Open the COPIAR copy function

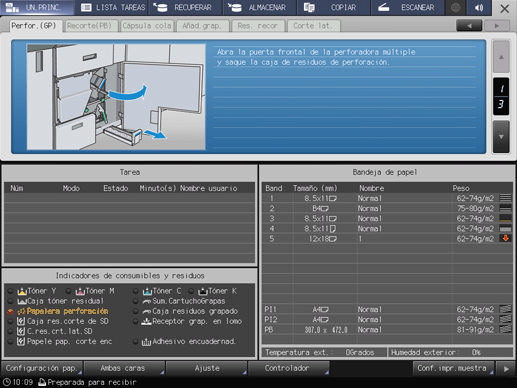click(333, 7)
